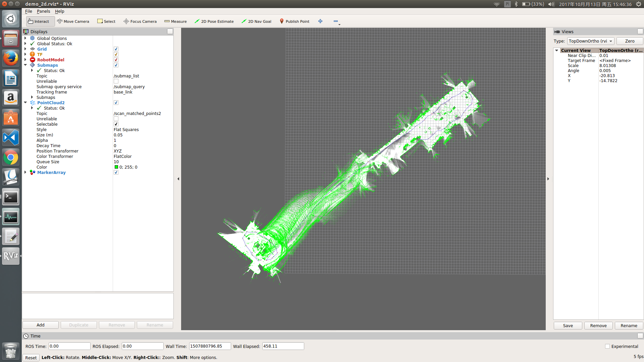This screenshot has height=362, width=644.
Task: Open the Amazon dock launcher
Action: (x=11, y=98)
